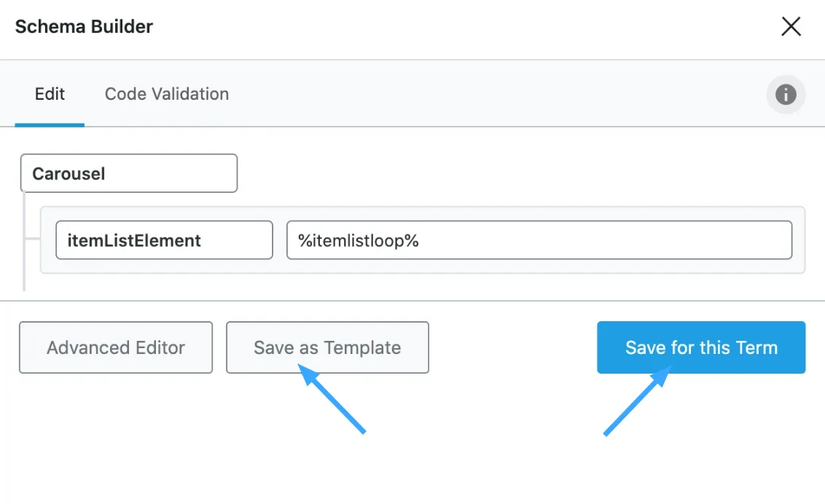The height and width of the screenshot is (504, 825).
Task: Close the Schema Builder dialog with X
Action: pos(791,27)
